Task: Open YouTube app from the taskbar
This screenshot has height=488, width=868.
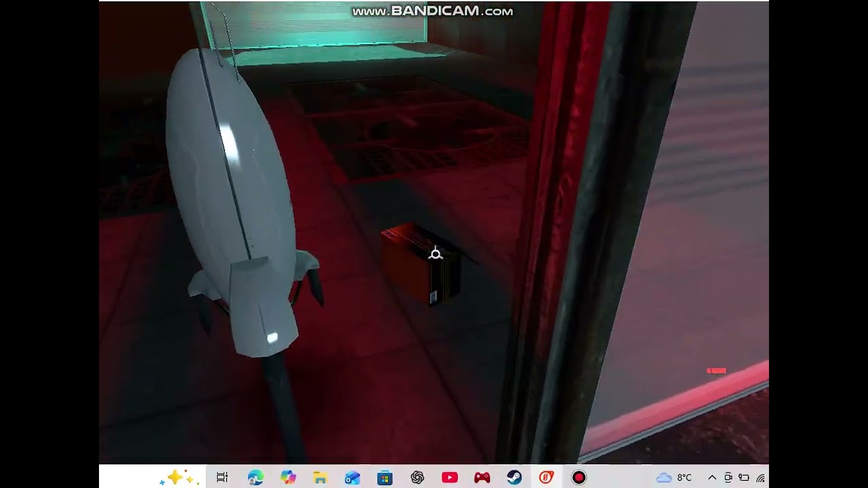Action: click(450, 478)
